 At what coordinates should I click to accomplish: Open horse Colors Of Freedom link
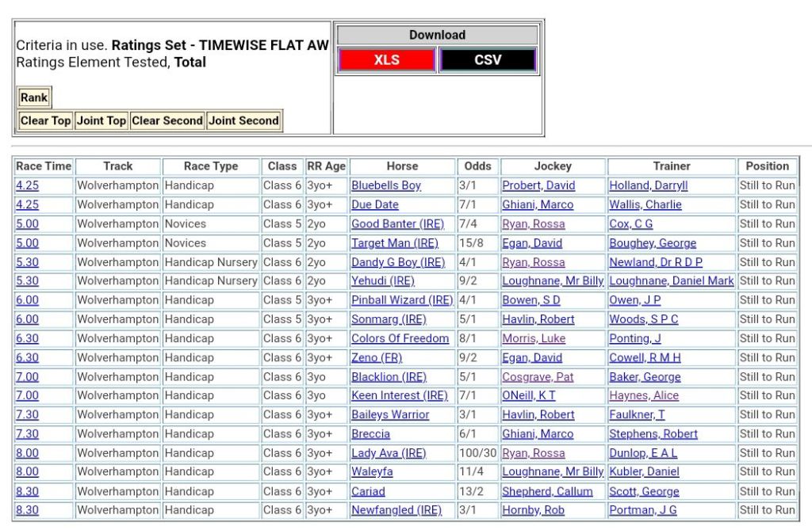[400, 338]
